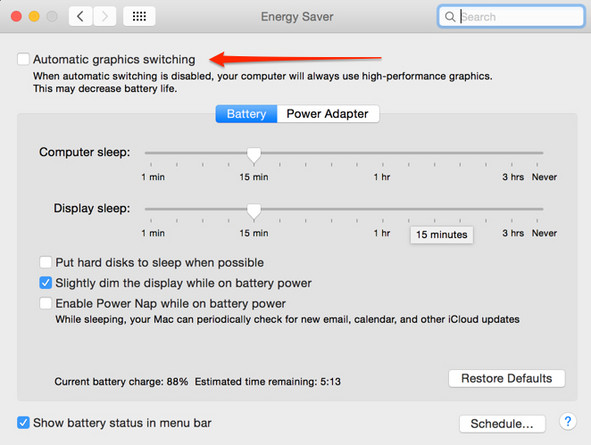This screenshot has height=445, width=591.
Task: Click the magnifying glass search icon
Action: [x=450, y=17]
